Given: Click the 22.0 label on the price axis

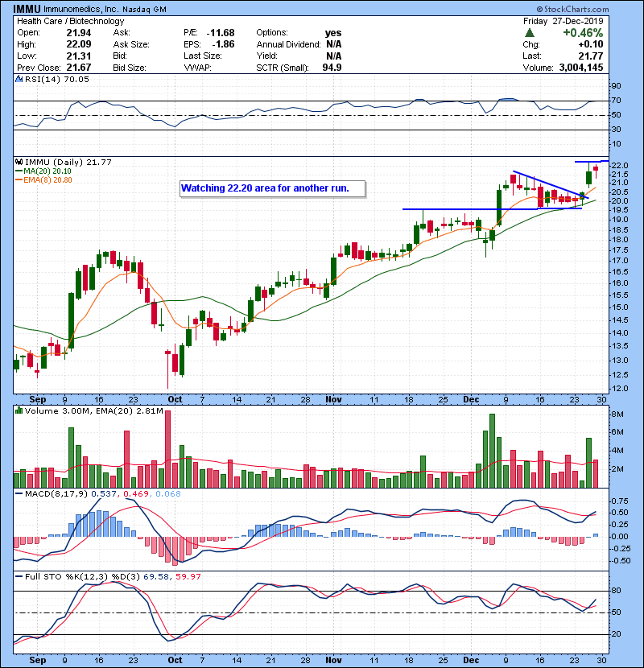Looking at the screenshot, I should pos(619,166).
